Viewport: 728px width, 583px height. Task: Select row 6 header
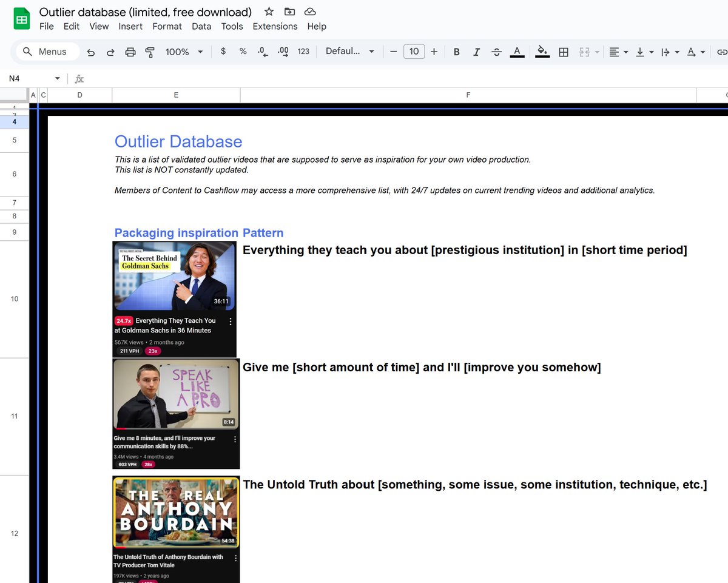(x=15, y=174)
